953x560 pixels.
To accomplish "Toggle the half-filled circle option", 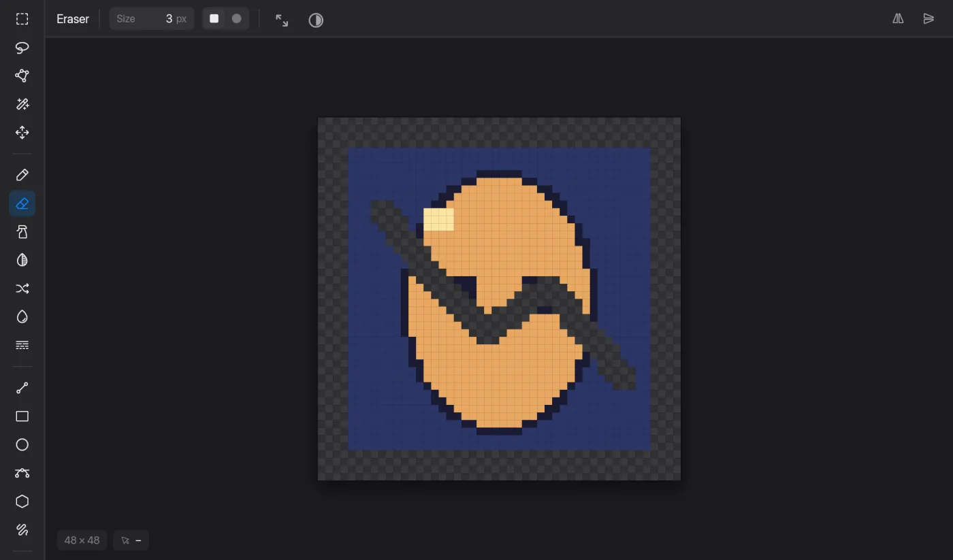I will (x=316, y=20).
